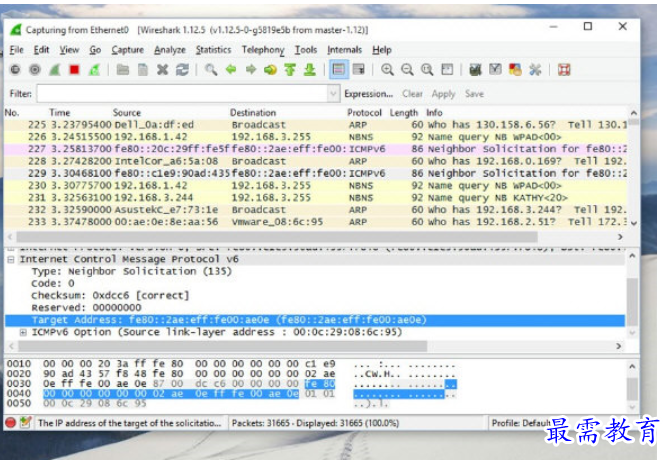Click into the display Filter field
The height and width of the screenshot is (462, 668).
click(x=182, y=93)
